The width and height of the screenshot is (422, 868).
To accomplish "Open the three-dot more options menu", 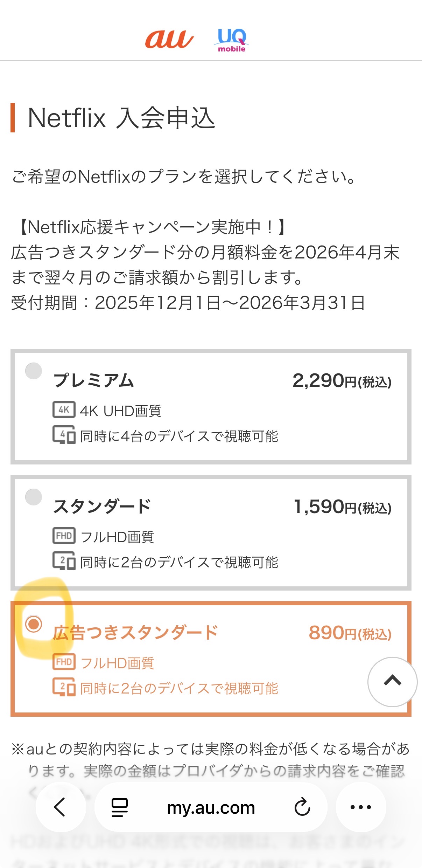I will (x=361, y=807).
